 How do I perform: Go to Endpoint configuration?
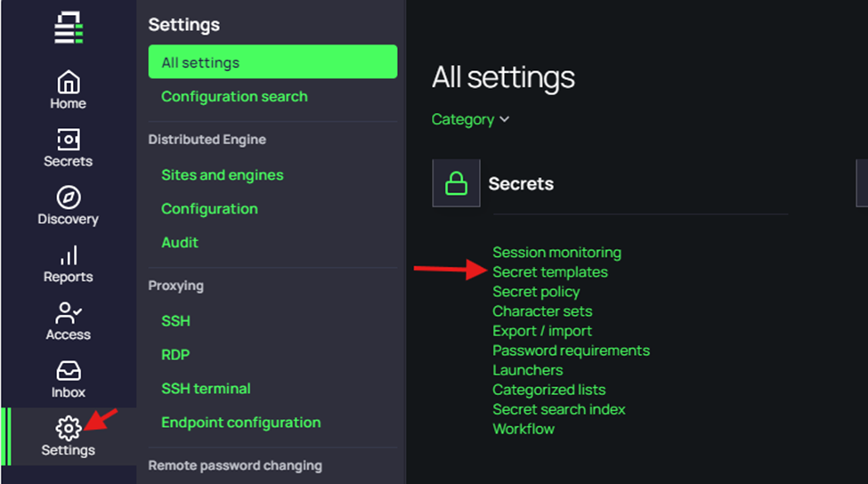[x=240, y=423]
